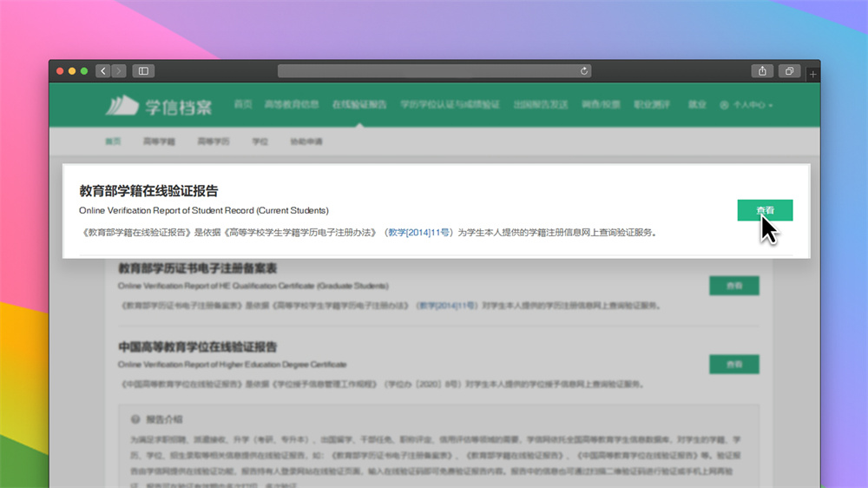Select 学历学位认证与成绩验证 in the top navigation
Screen dimensions: 868x488
tap(450, 104)
